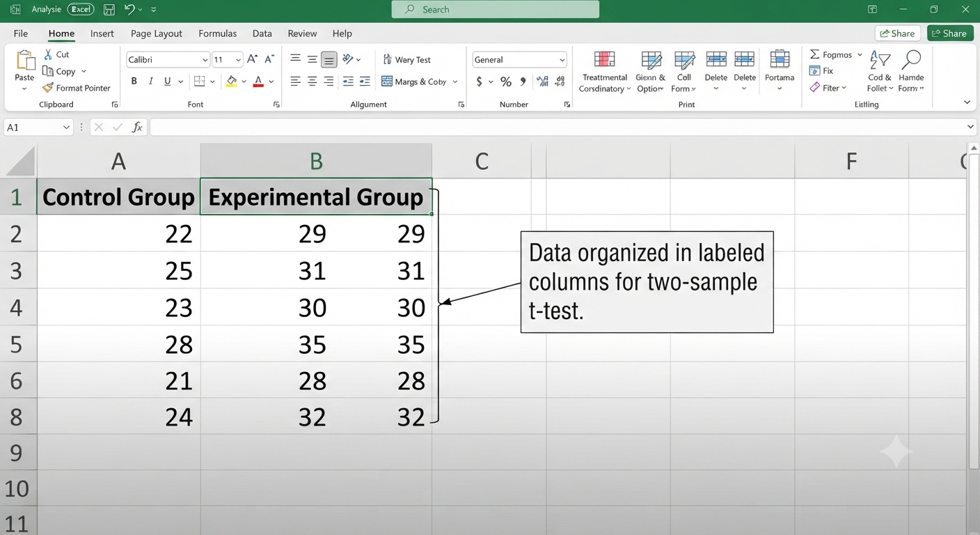
Task: Expand the Copy options arrow
Action: click(x=84, y=71)
